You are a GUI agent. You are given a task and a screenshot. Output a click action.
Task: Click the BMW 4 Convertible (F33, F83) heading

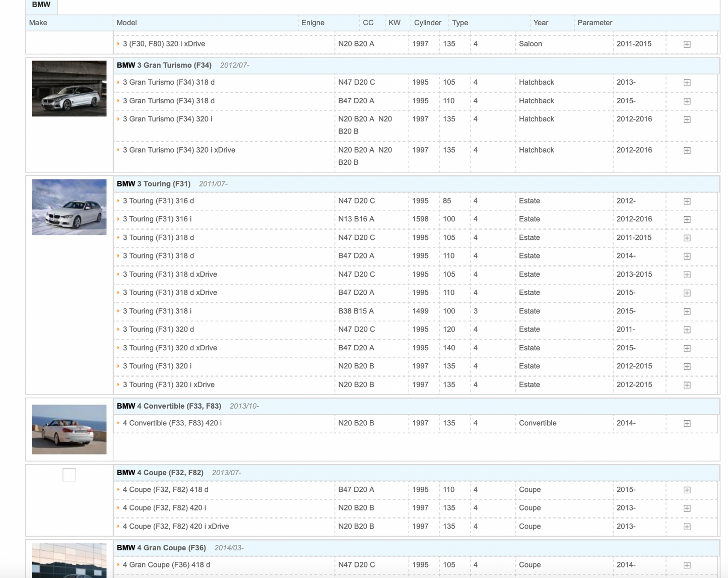[x=169, y=406]
